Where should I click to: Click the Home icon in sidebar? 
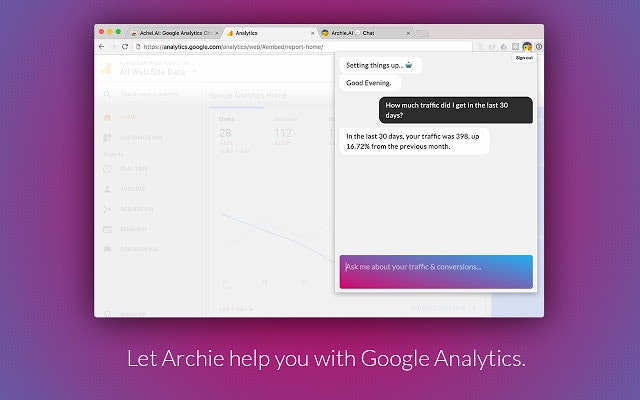(x=107, y=117)
